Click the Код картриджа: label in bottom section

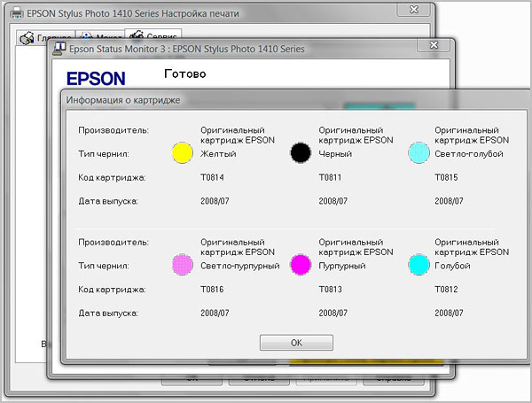coord(112,290)
